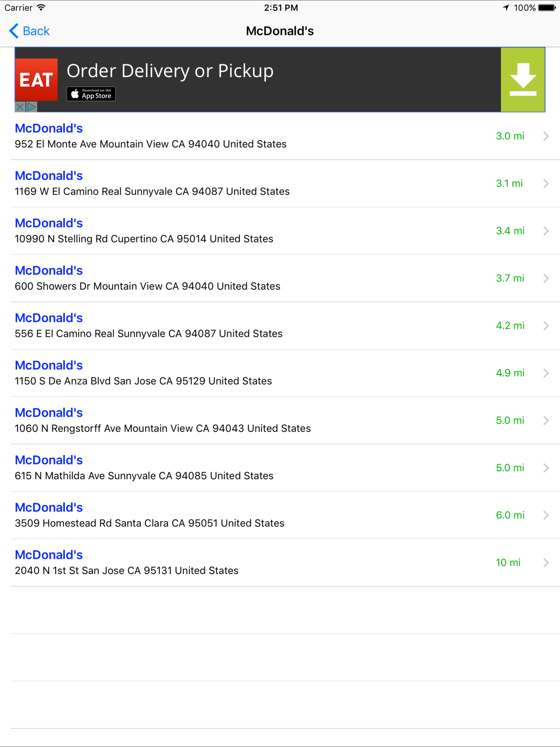Select address 3509 Homestead Rd Santa Clara
Image resolution: width=560 pixels, height=747 pixels.
pyautogui.click(x=150, y=523)
